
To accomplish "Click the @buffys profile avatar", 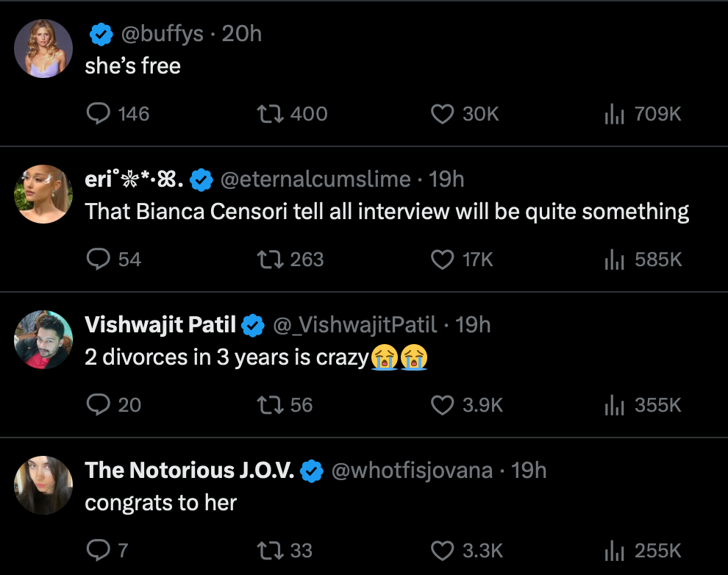I will tap(43, 49).
